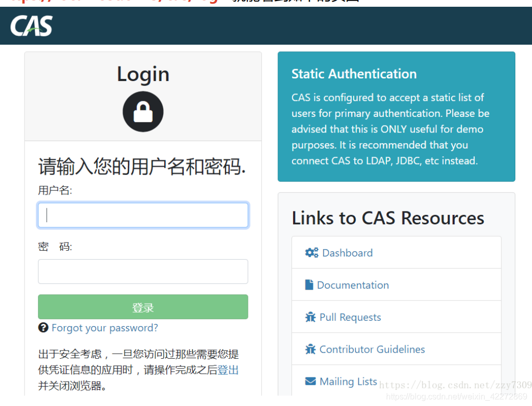Open the Forgot your password link
532x406 pixels.
pyautogui.click(x=104, y=328)
